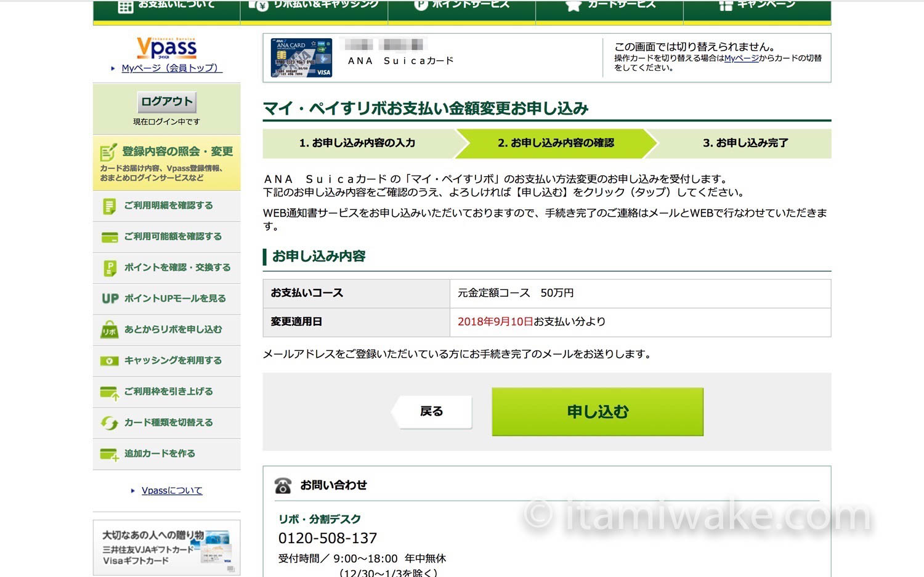Click the 現在ログイン中です status text
This screenshot has height=577, width=924.
tap(167, 122)
